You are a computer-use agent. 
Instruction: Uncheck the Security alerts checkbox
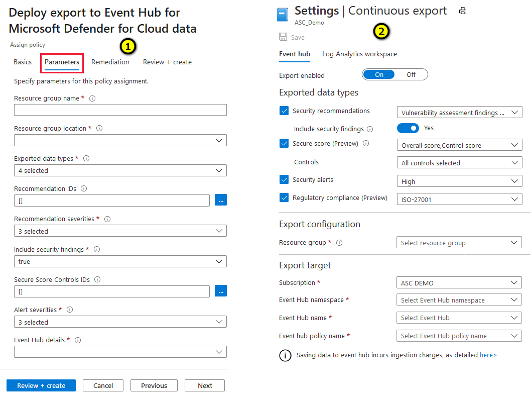coord(284,180)
